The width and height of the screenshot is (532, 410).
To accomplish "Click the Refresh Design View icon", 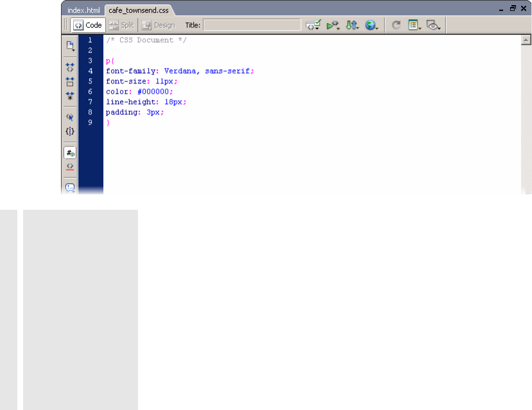I will (x=396, y=25).
